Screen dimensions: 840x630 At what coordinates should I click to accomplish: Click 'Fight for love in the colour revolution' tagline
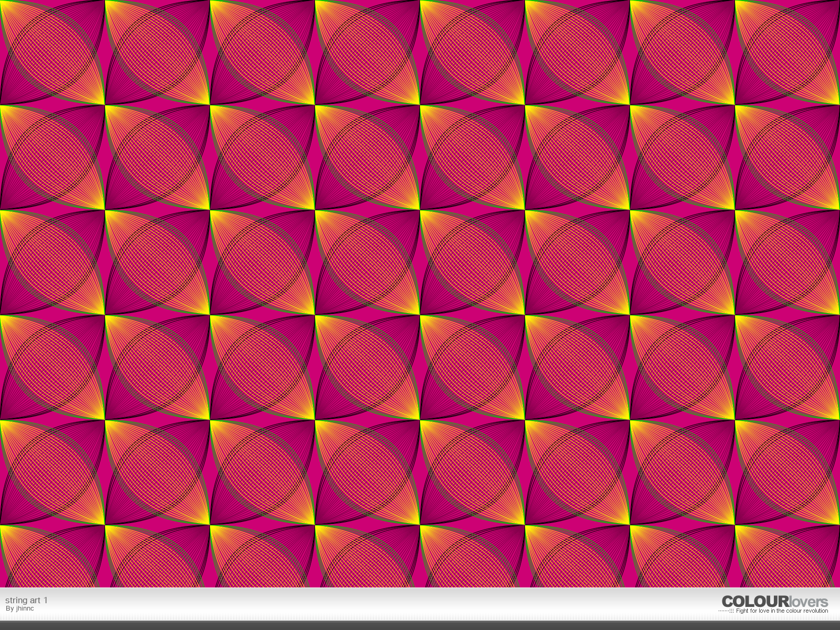point(782,611)
